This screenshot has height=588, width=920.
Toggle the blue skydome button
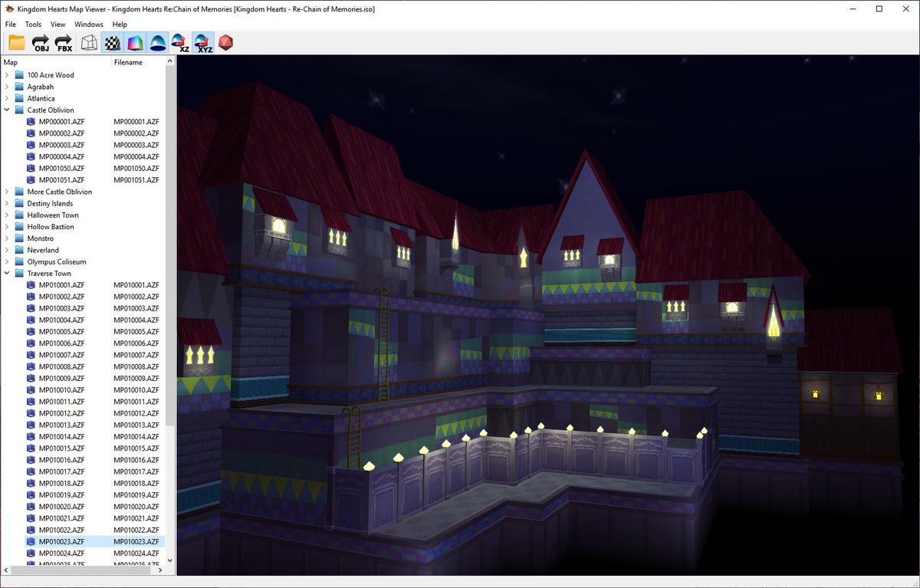(x=158, y=42)
